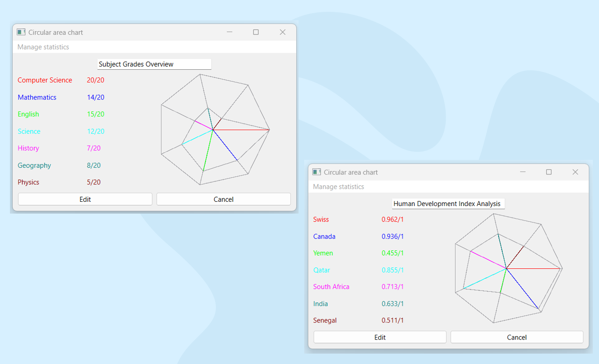Open Manage statistics menu in the grades window
Viewport: 599px width, 364px height.
[x=43, y=47]
